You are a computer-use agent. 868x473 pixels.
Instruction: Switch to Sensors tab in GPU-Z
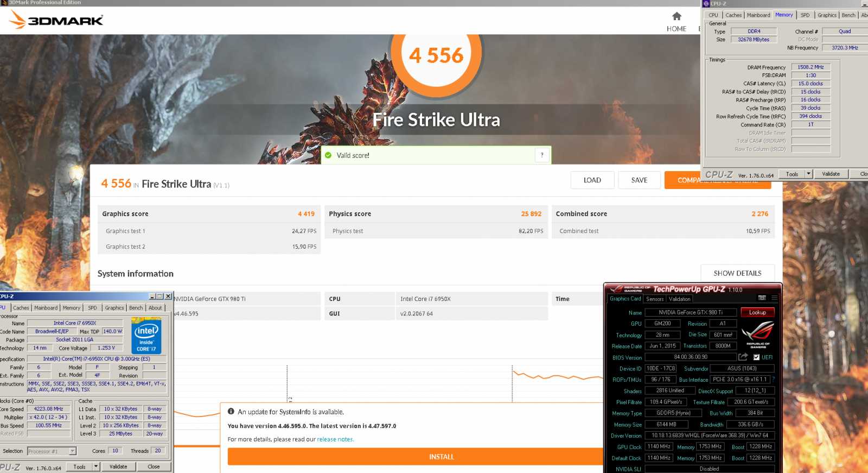point(655,299)
